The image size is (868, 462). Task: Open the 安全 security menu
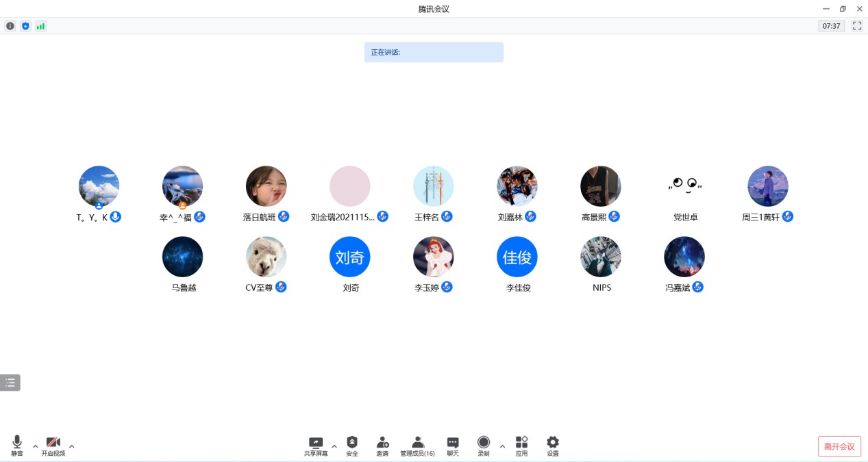click(x=352, y=446)
